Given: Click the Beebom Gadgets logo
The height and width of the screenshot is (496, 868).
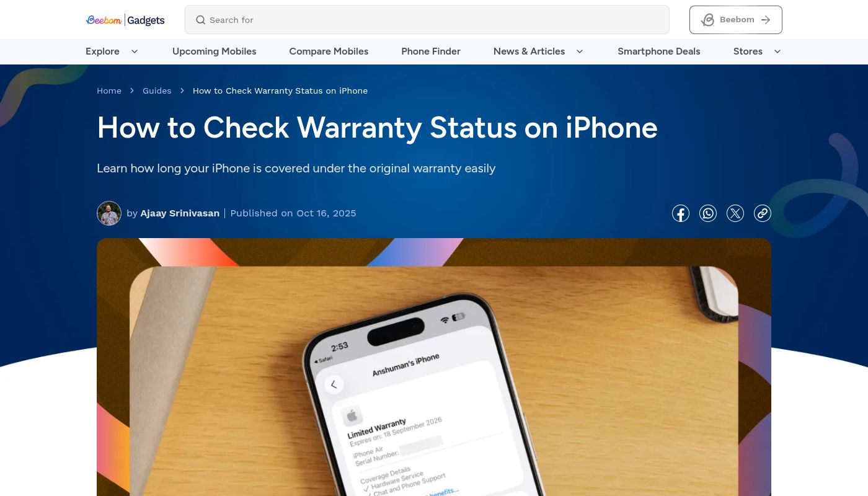Looking at the screenshot, I should pyautogui.click(x=125, y=20).
